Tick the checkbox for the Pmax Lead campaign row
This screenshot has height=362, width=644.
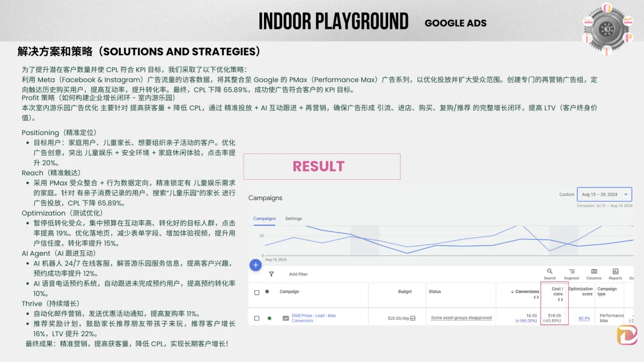point(257,318)
